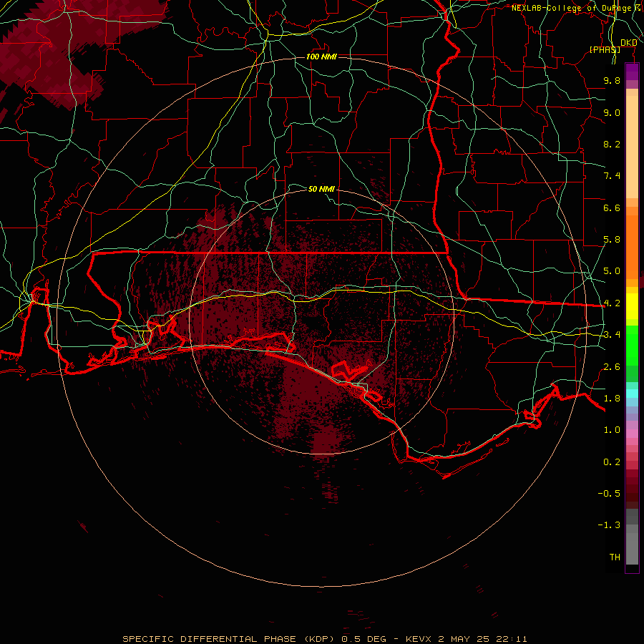The width and height of the screenshot is (644, 644).
Task: Click the 6.6 scale value
Action: click(612, 208)
